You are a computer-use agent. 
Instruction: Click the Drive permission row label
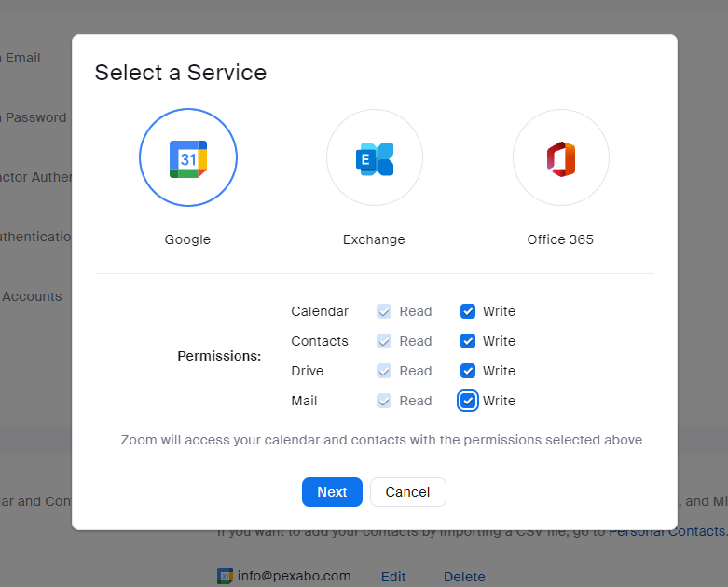pyautogui.click(x=308, y=371)
